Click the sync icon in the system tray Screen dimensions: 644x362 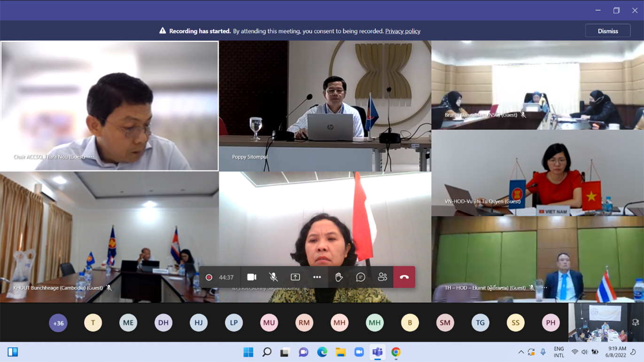(531, 352)
